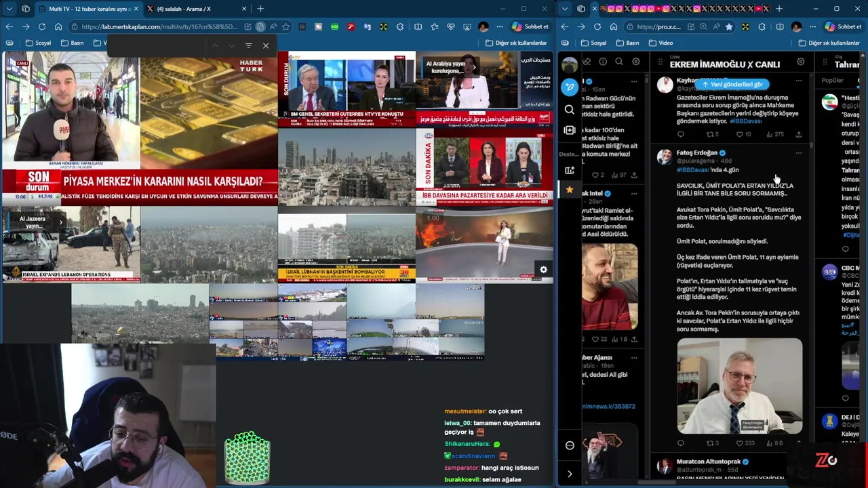Switch to first Instagram tab in right browser
The width and height of the screenshot is (868, 488).
[611, 9]
